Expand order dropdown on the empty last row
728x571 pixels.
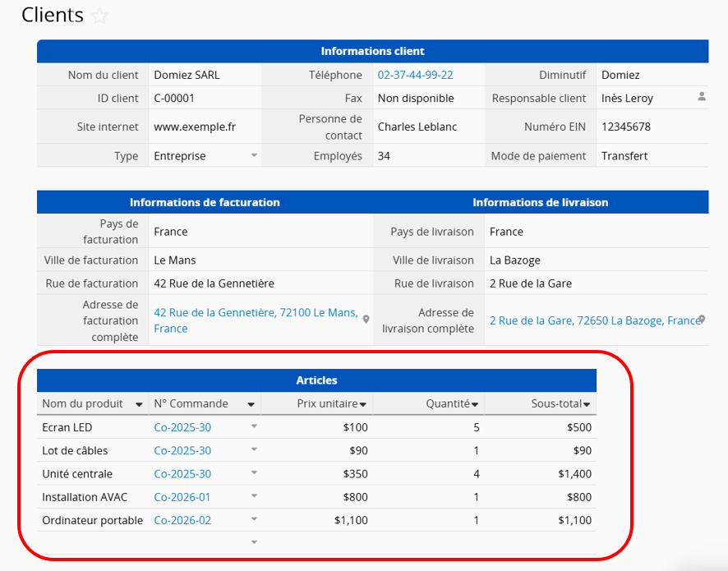tap(254, 542)
